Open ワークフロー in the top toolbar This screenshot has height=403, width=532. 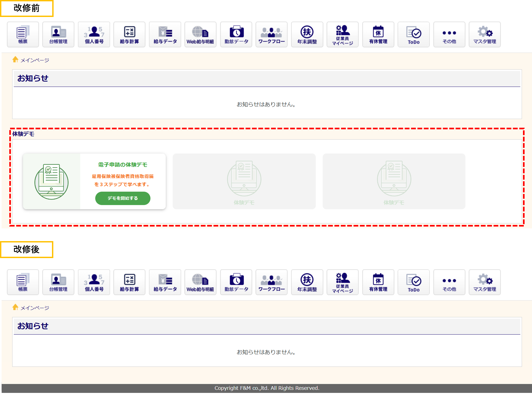272,34
